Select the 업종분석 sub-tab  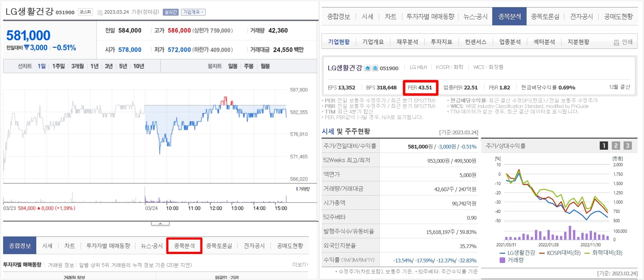[x=510, y=42]
